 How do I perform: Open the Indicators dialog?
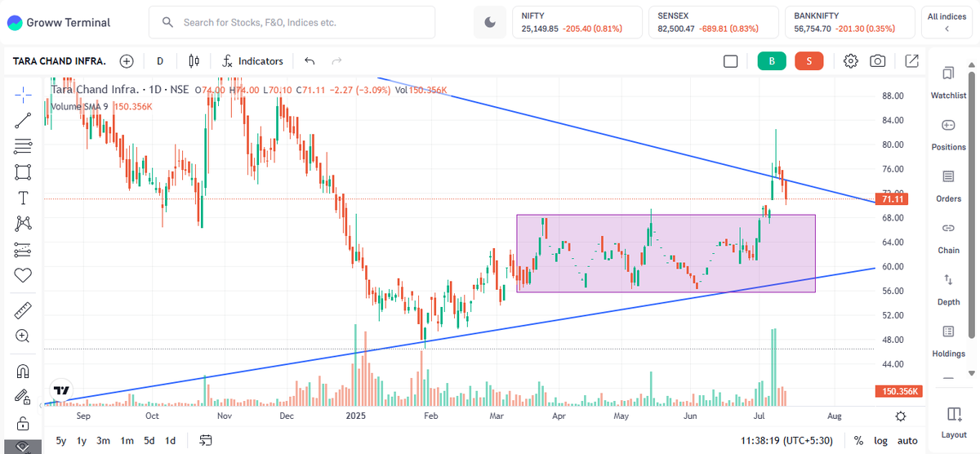(x=252, y=61)
